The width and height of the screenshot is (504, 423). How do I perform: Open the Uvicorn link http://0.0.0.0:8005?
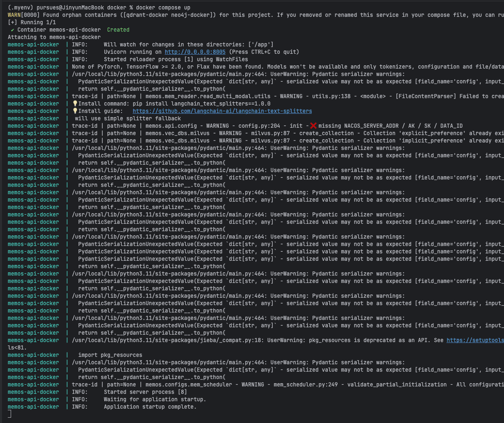coord(195,52)
